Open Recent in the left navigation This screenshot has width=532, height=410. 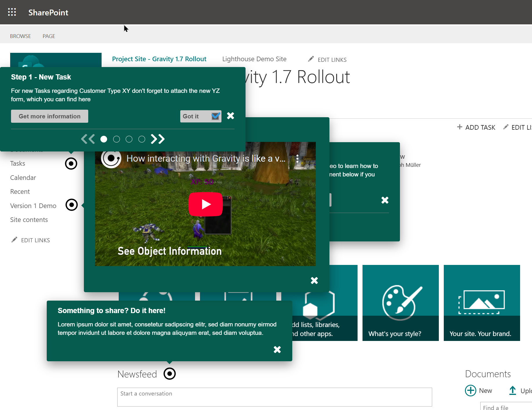click(20, 192)
